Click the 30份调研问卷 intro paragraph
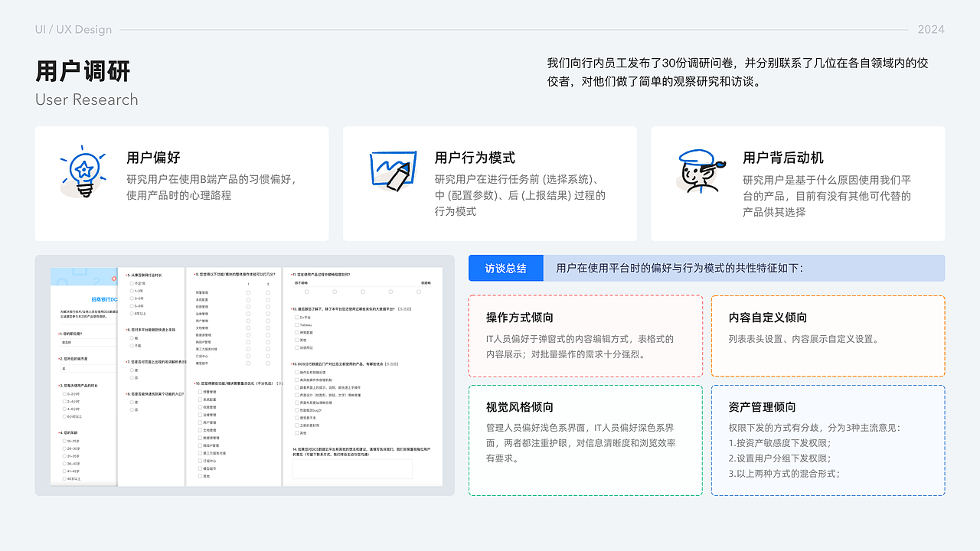Screen dimensions: 980x551 [x=737, y=72]
